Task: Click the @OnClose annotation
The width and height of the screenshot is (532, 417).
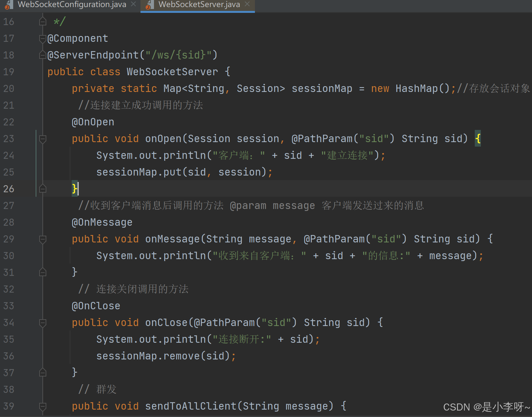Action: coord(96,306)
